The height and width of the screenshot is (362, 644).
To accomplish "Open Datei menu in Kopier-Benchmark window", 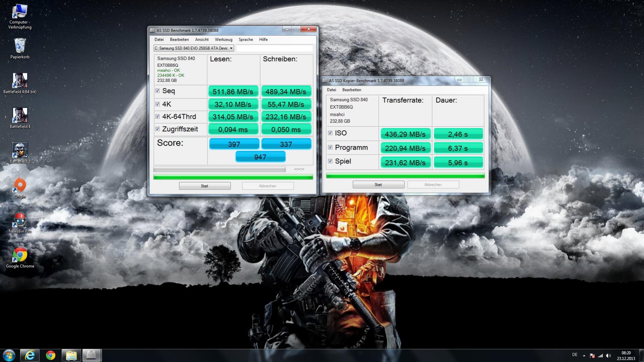I will (x=331, y=90).
